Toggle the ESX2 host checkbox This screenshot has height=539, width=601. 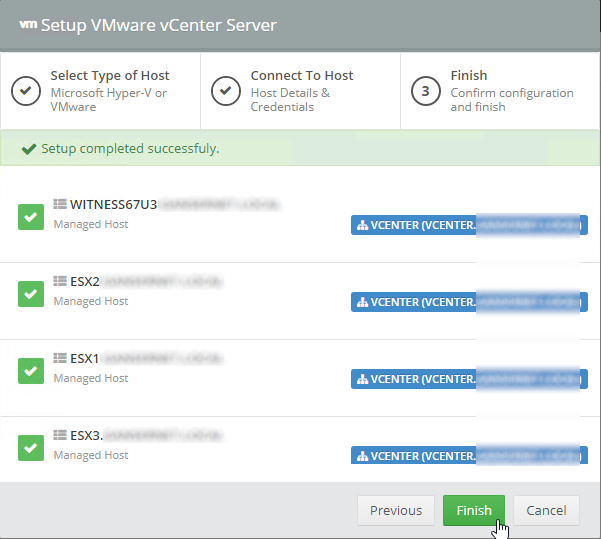pyautogui.click(x=31, y=294)
